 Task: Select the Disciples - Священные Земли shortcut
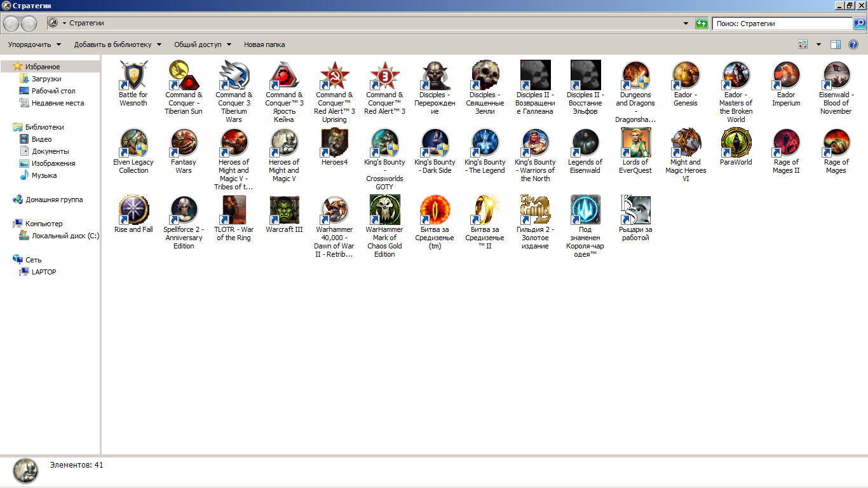[485, 76]
